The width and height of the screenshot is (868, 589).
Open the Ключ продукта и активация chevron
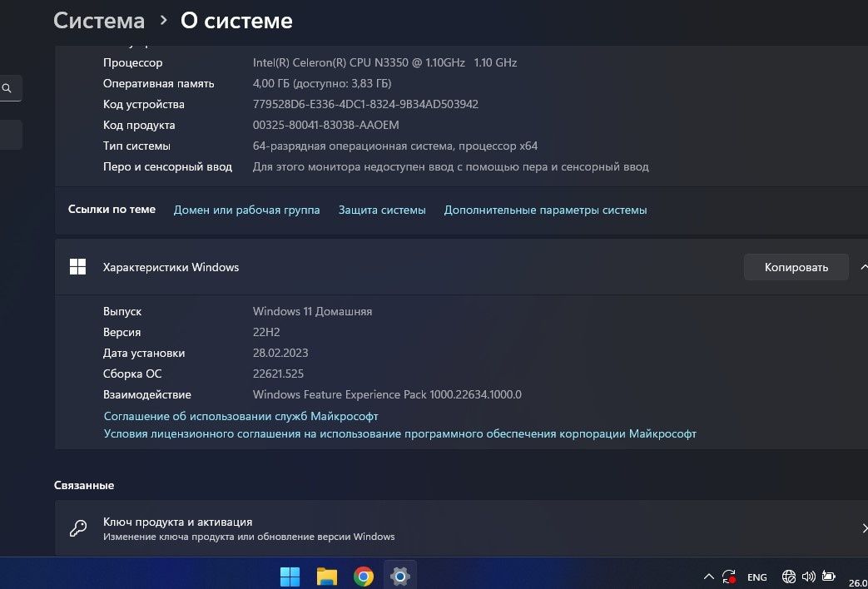864,527
